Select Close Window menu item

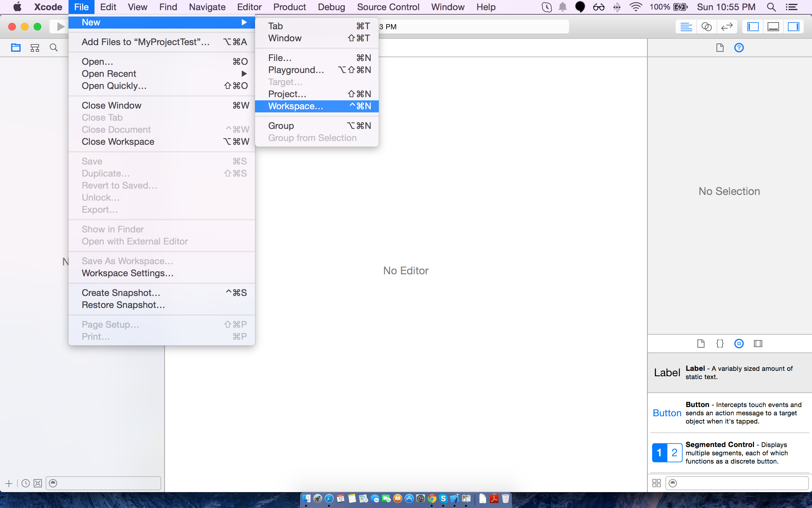tap(162, 105)
